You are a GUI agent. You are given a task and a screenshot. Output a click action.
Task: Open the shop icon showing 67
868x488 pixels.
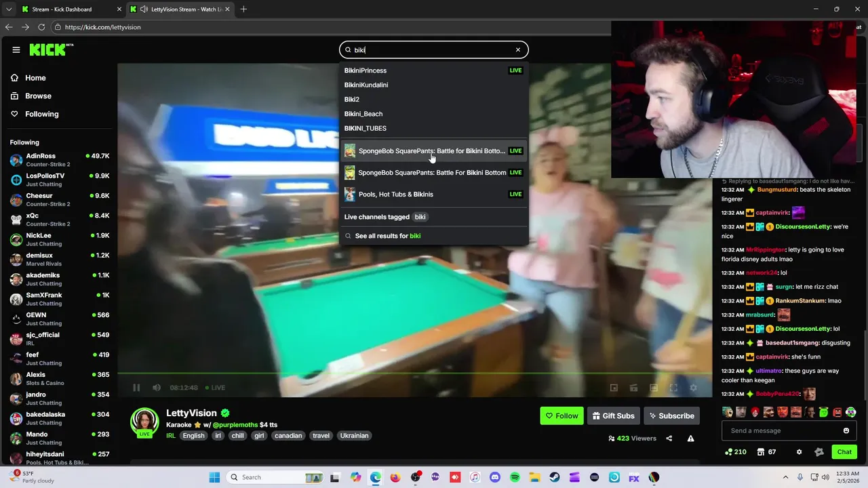[x=767, y=452]
